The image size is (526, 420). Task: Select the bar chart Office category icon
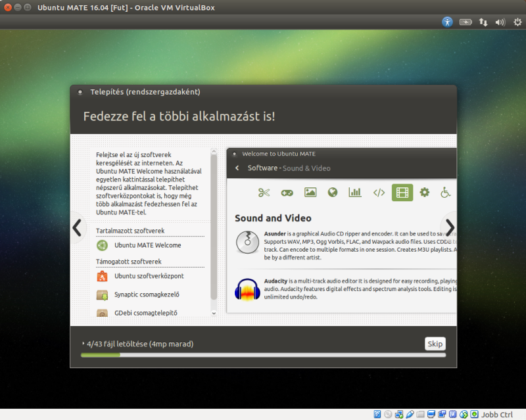point(355,192)
